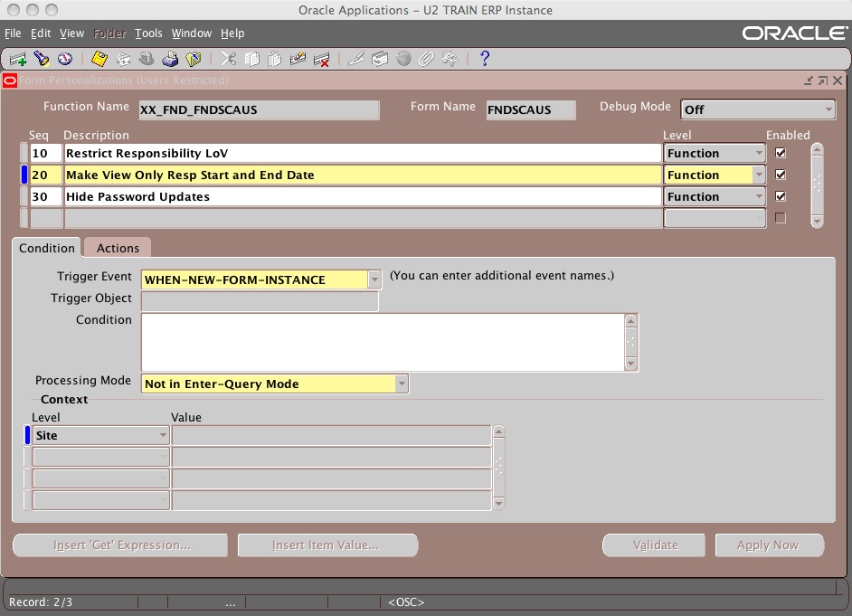Uncheck Enabled for Restrict Responsibility LoV
Image resolution: width=852 pixels, height=616 pixels.
click(x=781, y=153)
